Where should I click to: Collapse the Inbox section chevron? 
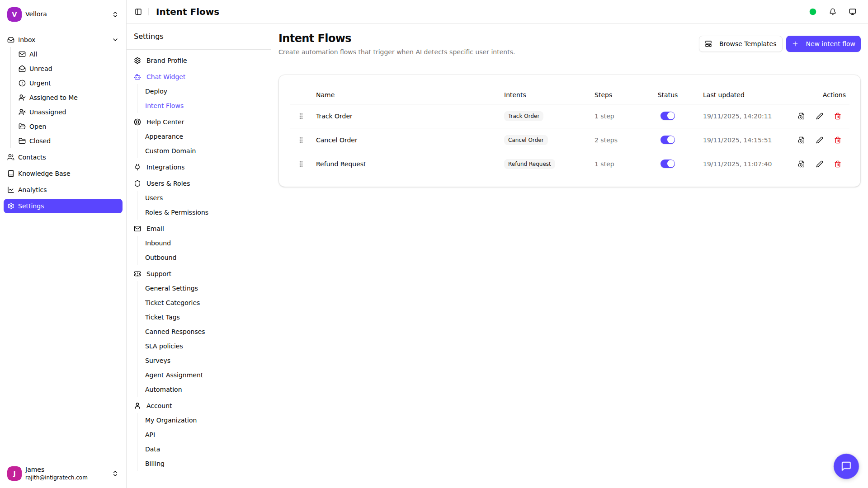(115, 40)
